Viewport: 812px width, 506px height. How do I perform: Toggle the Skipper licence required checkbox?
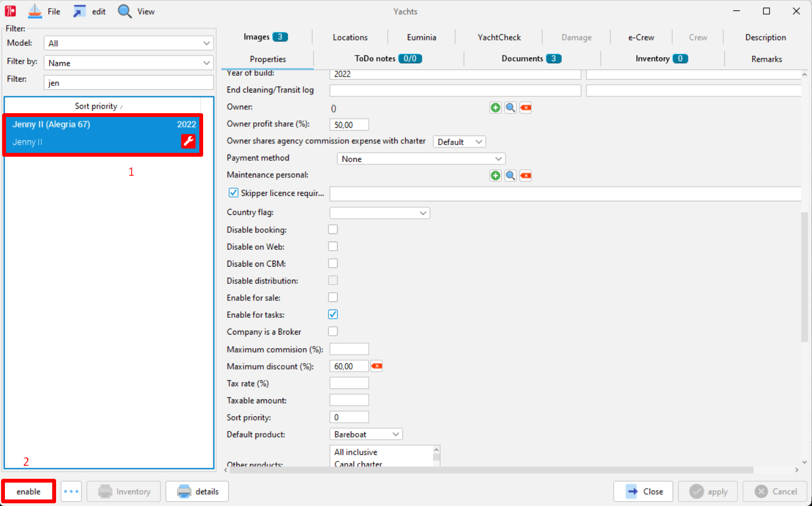click(233, 193)
